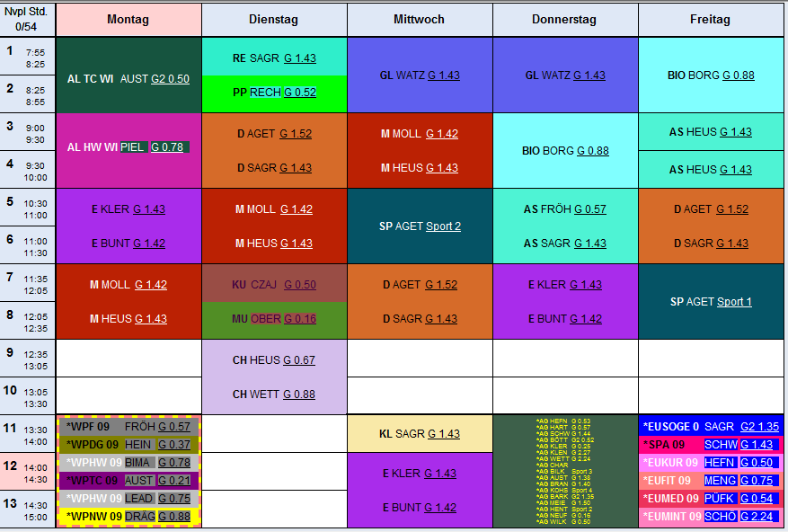Click room link G2 0.50 in AL TC WI
This screenshot has width=788, height=532.
pos(170,79)
